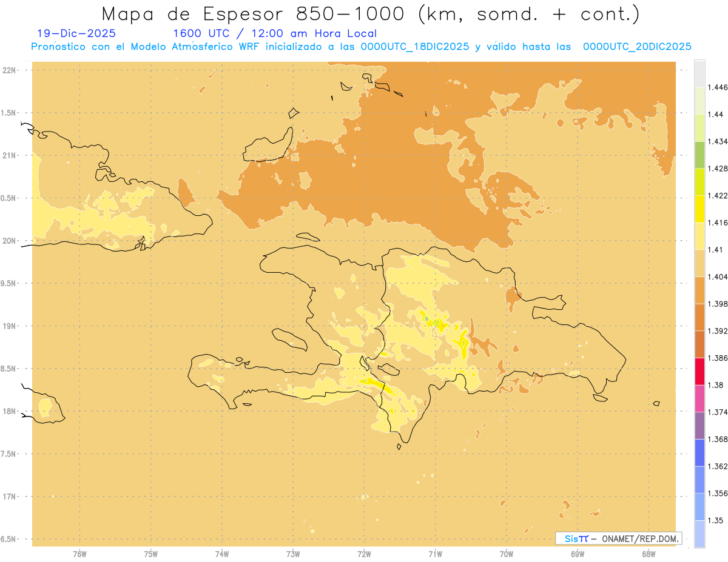Viewport: 728px width, 562px height.
Task: Click the '74W' longitude label
Action: pyautogui.click(x=222, y=554)
